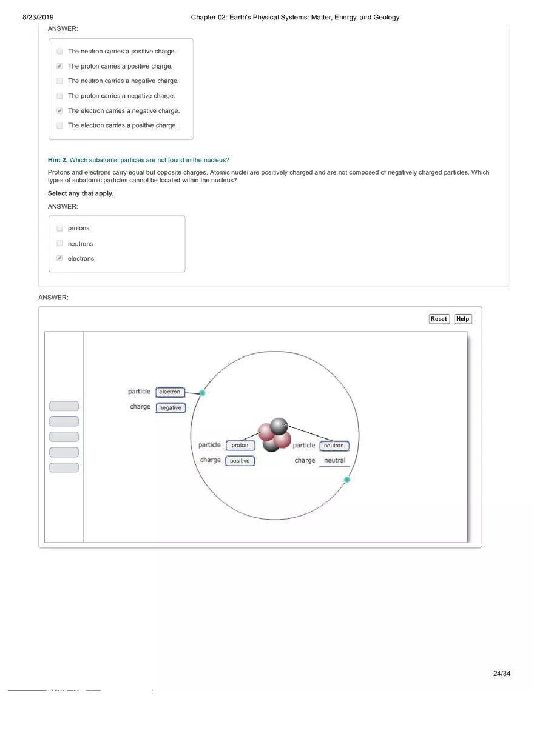The height and width of the screenshot is (756, 534).
Task: Open Help for the atom diagram
Action: point(463,319)
